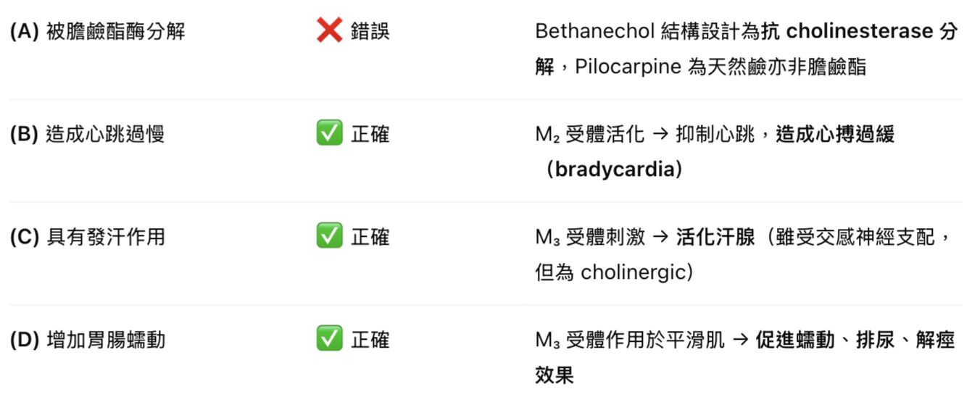The image size is (980, 397).
Task: Click option (A) 被膽鹼酯酶分解
Action: click(x=98, y=32)
